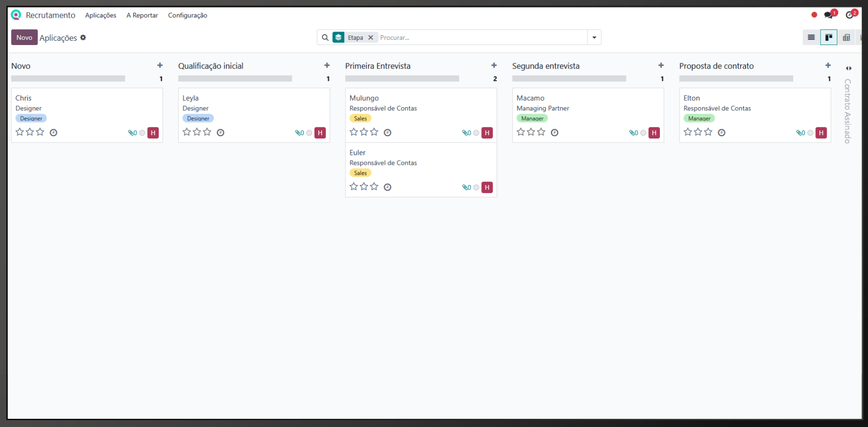Add a card in Qualificação inicial column
Viewport: 868px width, 427px height.
(x=327, y=66)
